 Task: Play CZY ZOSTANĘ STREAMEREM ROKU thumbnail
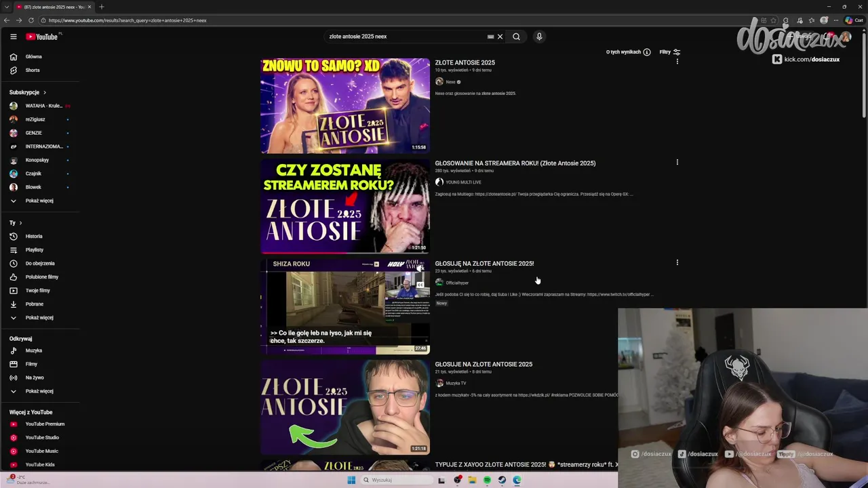click(345, 206)
